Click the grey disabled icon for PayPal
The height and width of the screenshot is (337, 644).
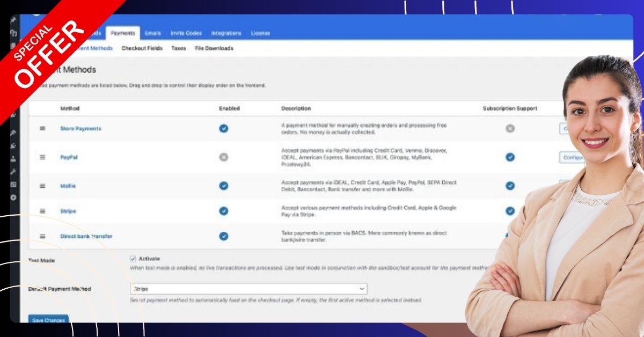click(224, 157)
